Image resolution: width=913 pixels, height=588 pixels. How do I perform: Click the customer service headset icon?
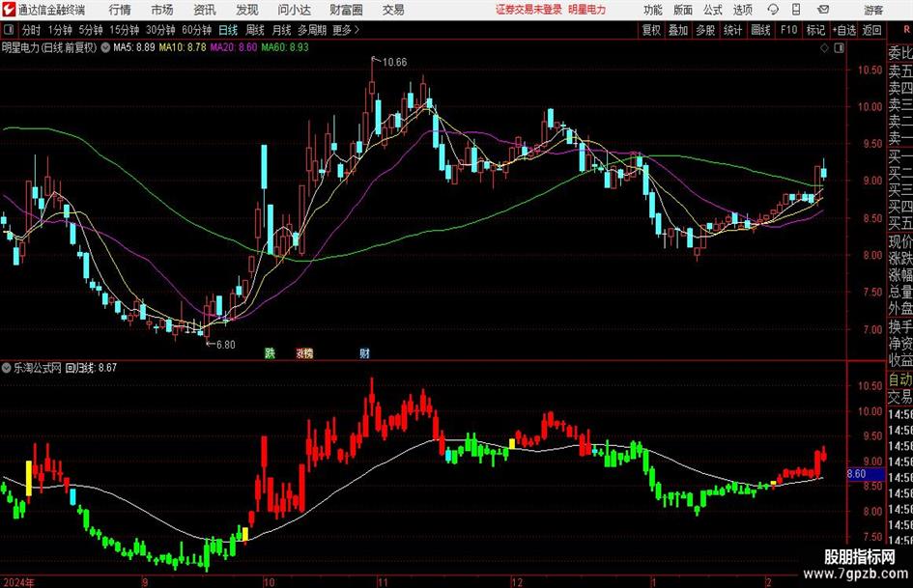(773, 10)
